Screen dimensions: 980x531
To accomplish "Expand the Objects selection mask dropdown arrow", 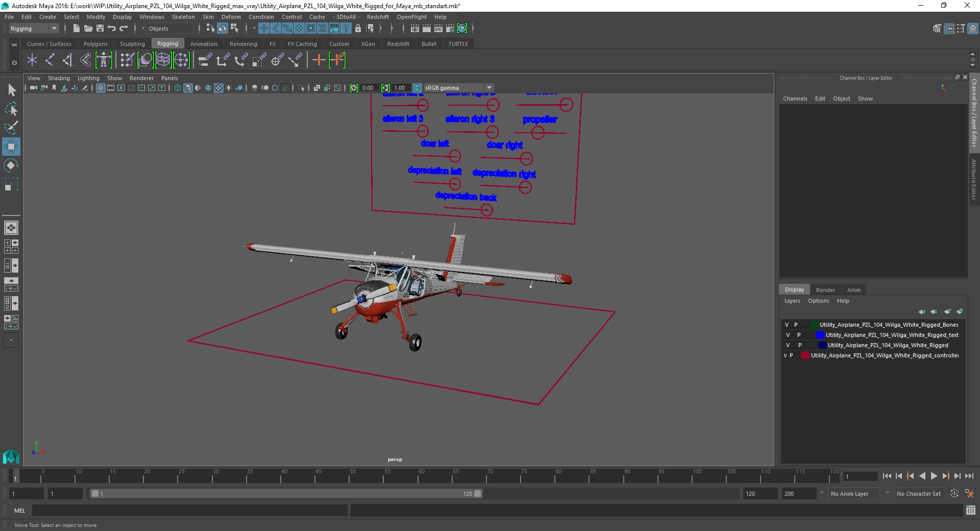I will click(143, 29).
